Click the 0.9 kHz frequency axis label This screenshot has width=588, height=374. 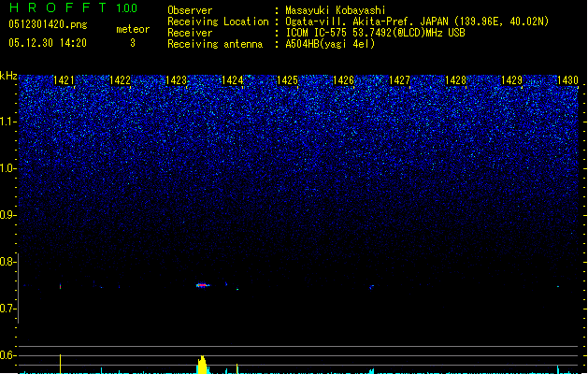click(7, 215)
